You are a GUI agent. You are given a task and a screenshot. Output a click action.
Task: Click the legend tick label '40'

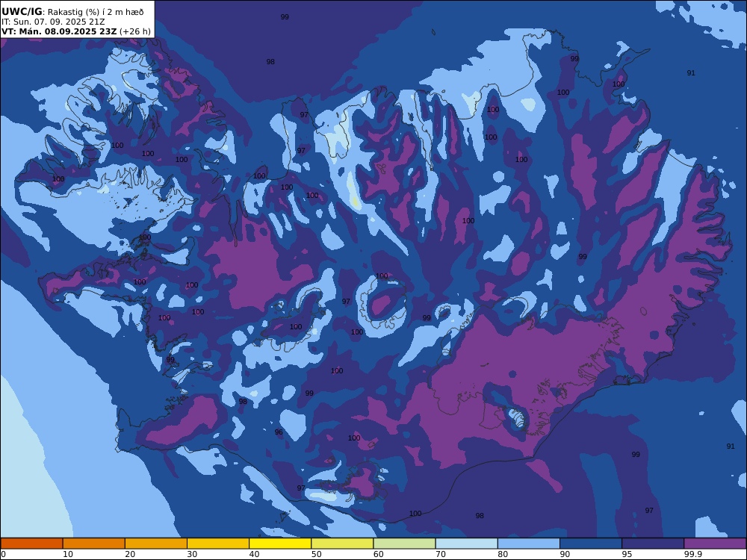coord(255,554)
